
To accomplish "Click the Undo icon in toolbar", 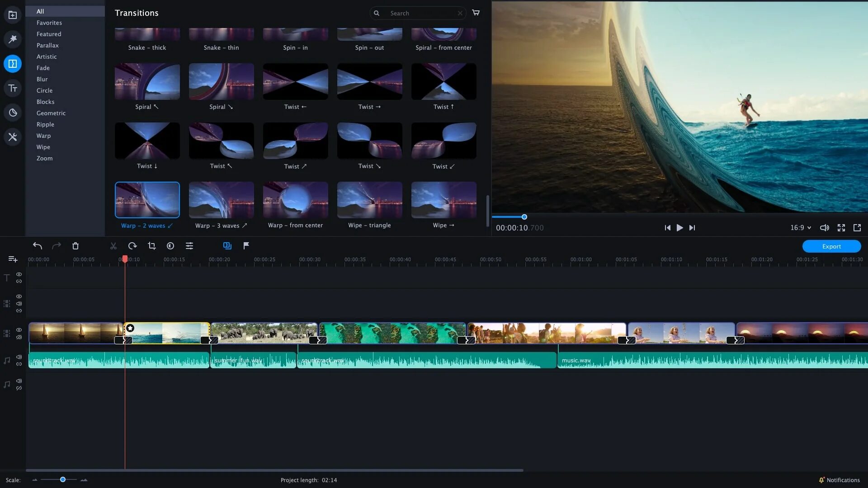I will pos(38,245).
